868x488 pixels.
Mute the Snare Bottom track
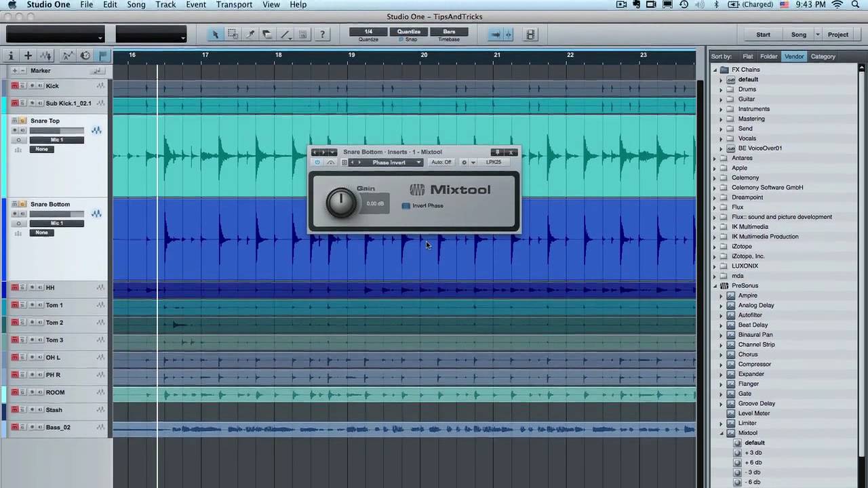click(14, 204)
